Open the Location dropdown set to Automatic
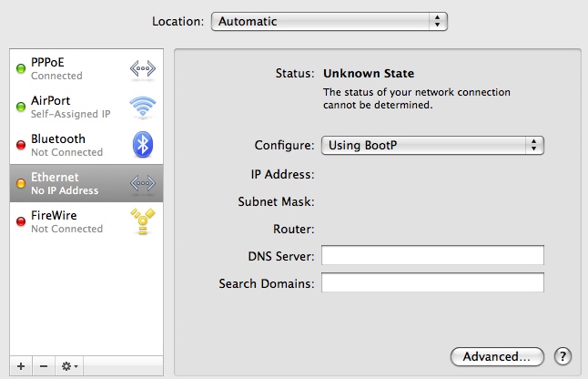588x379 pixels. [x=329, y=21]
